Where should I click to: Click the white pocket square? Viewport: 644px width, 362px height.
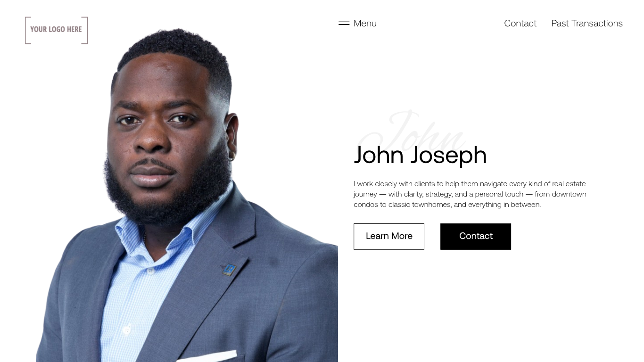(206, 356)
